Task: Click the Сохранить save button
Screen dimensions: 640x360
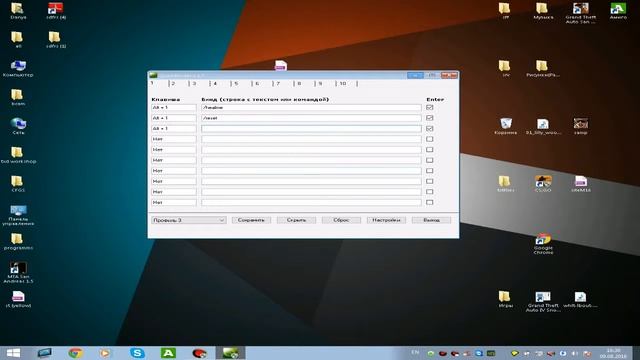Action: [251, 220]
